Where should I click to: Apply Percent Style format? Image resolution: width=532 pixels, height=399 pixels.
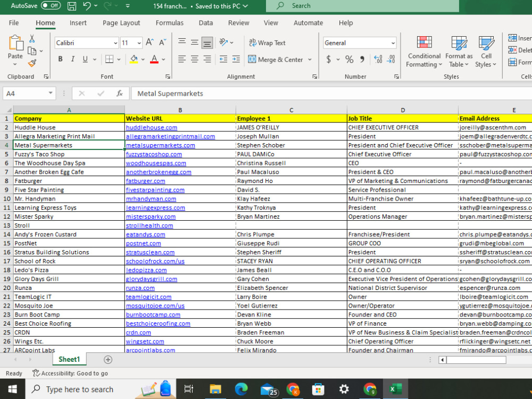tap(349, 60)
